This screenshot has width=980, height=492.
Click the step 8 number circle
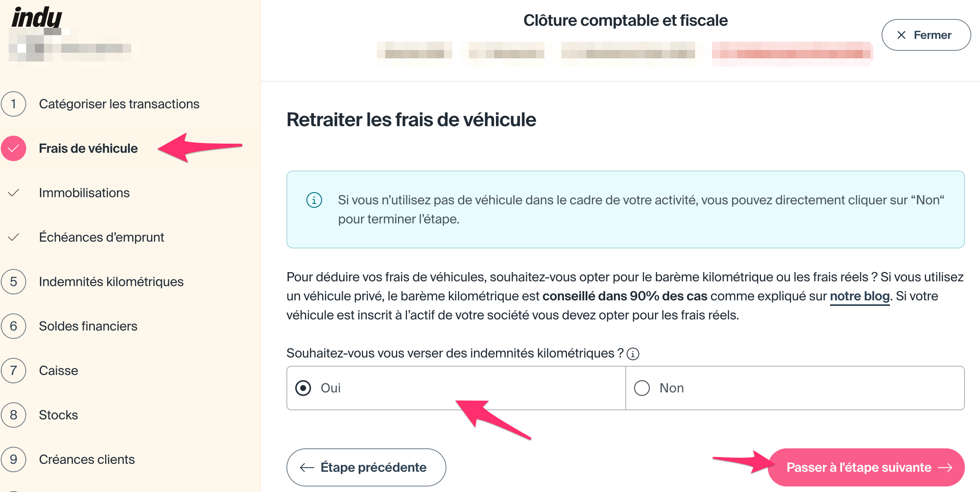point(13,415)
